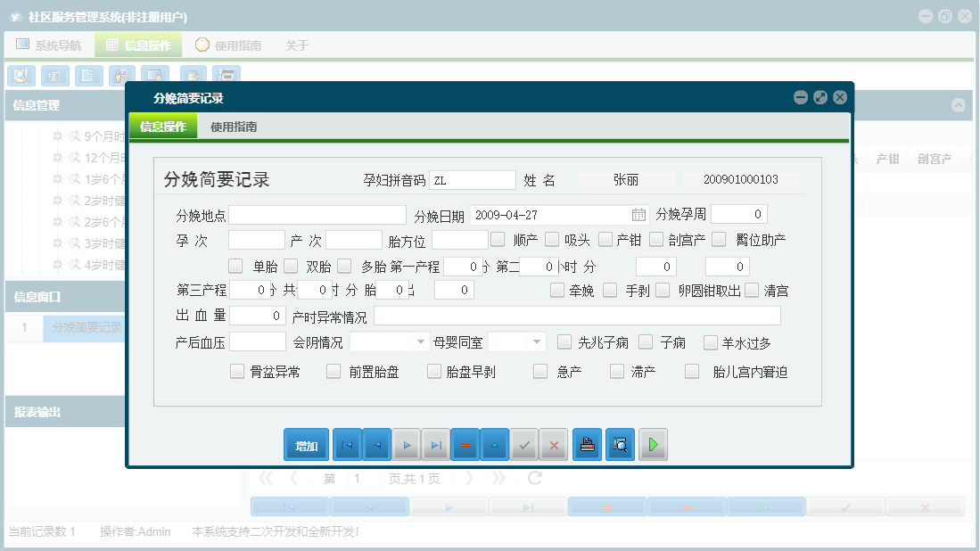Run the green execute arrow icon
The width and height of the screenshot is (980, 551).
[x=653, y=445]
